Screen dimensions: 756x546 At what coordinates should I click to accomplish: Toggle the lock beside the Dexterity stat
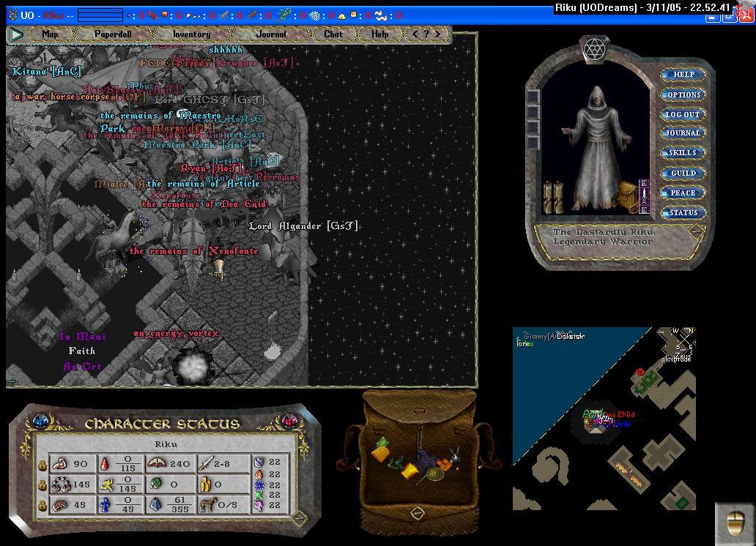click(x=42, y=486)
